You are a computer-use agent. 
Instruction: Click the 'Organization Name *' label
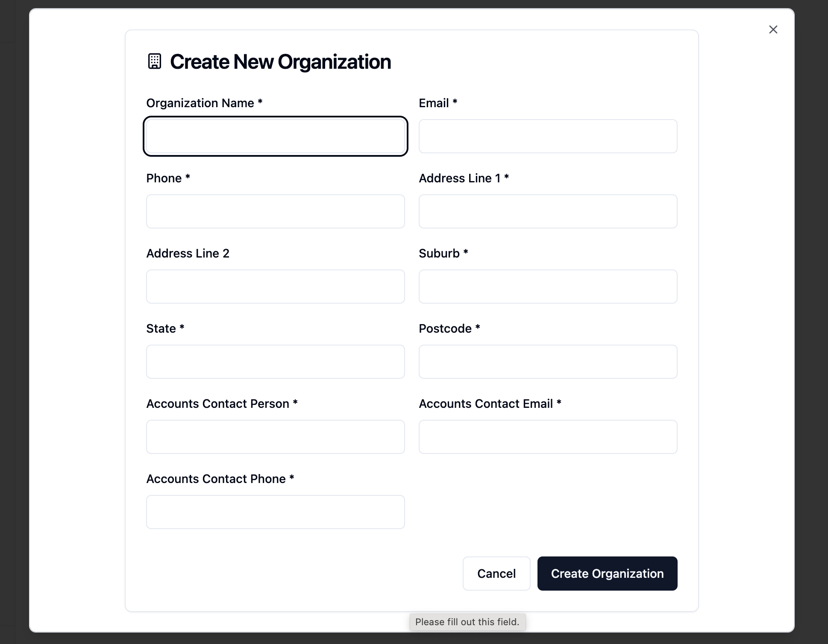(x=204, y=103)
